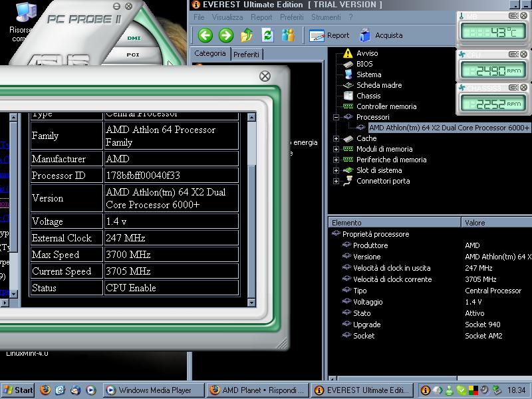The width and height of the screenshot is (532, 399).
Task: Click the External Clock 247 MHz cell
Action: pos(172,238)
